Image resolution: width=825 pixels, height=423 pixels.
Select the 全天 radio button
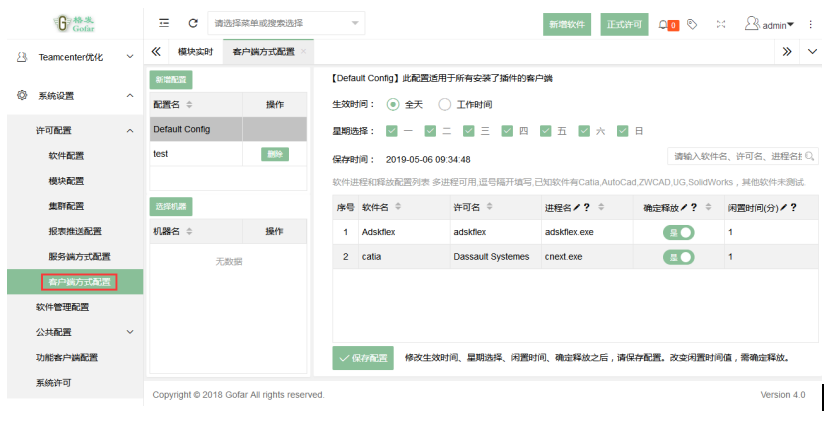(393, 104)
